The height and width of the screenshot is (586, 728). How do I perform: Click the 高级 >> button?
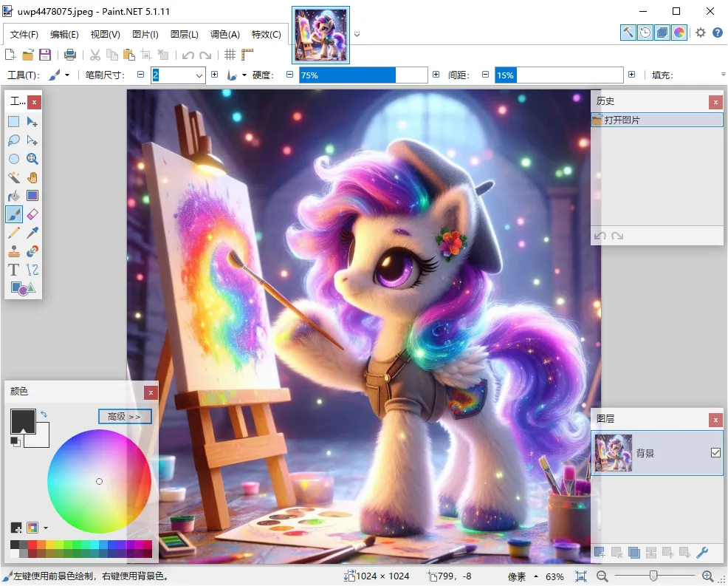(x=125, y=416)
